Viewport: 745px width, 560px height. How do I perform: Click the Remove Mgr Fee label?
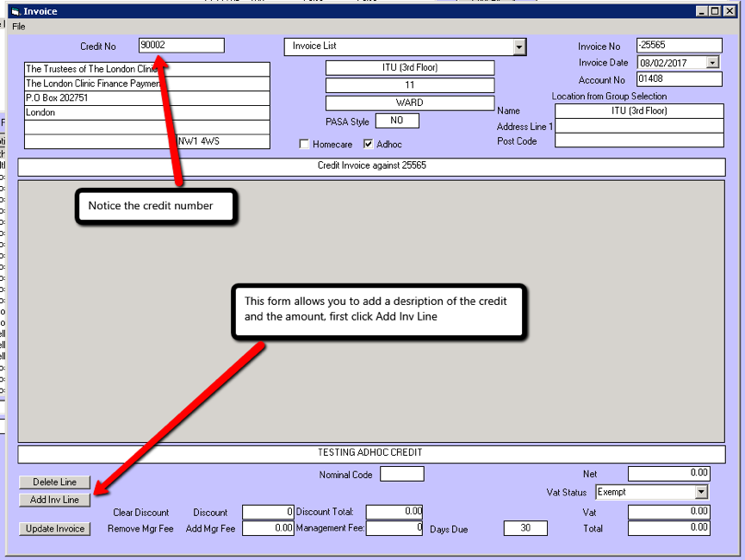pyautogui.click(x=139, y=529)
